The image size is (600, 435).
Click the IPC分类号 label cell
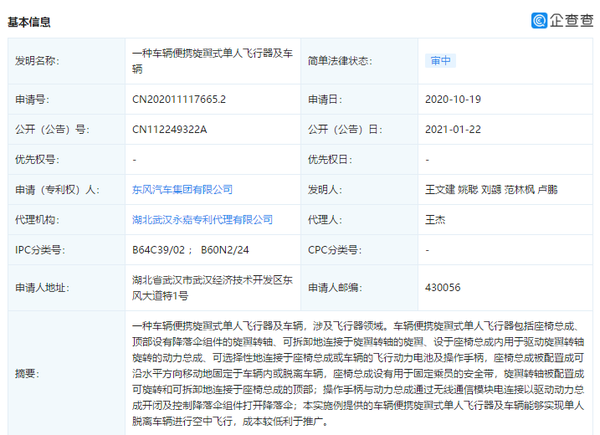coord(67,250)
